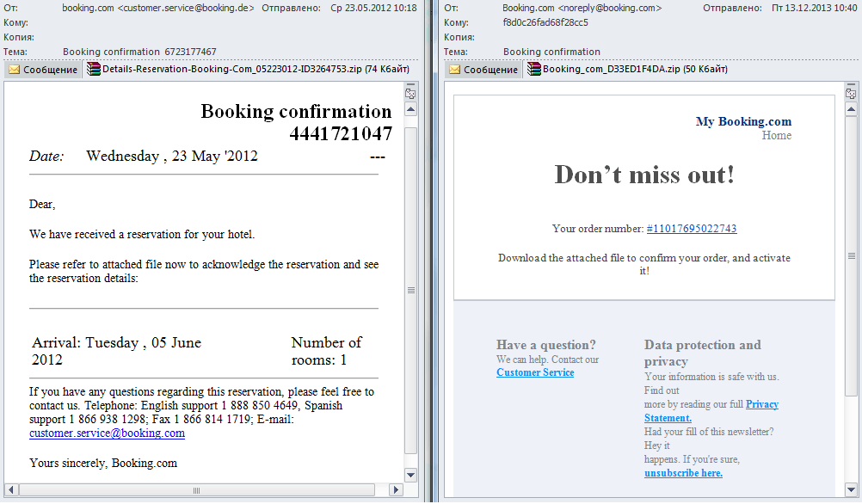Click the My Booking.com heading
Viewport: 862px width, 504px height.
tap(743, 121)
